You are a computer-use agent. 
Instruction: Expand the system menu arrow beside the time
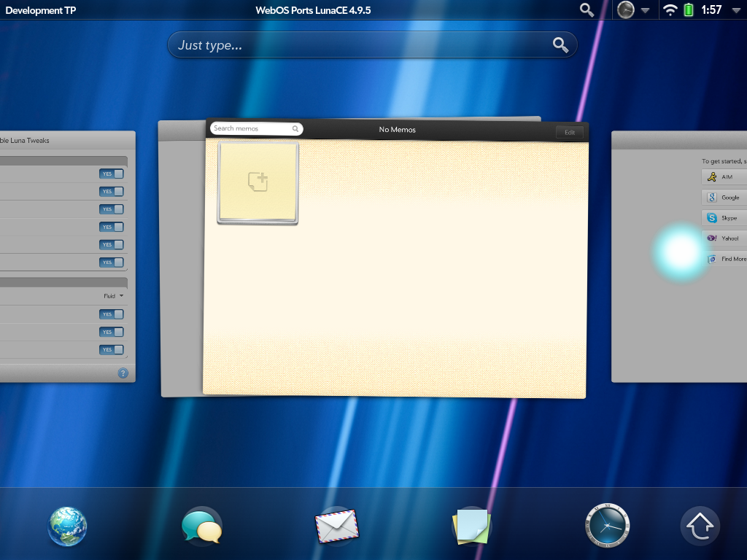coord(735,10)
